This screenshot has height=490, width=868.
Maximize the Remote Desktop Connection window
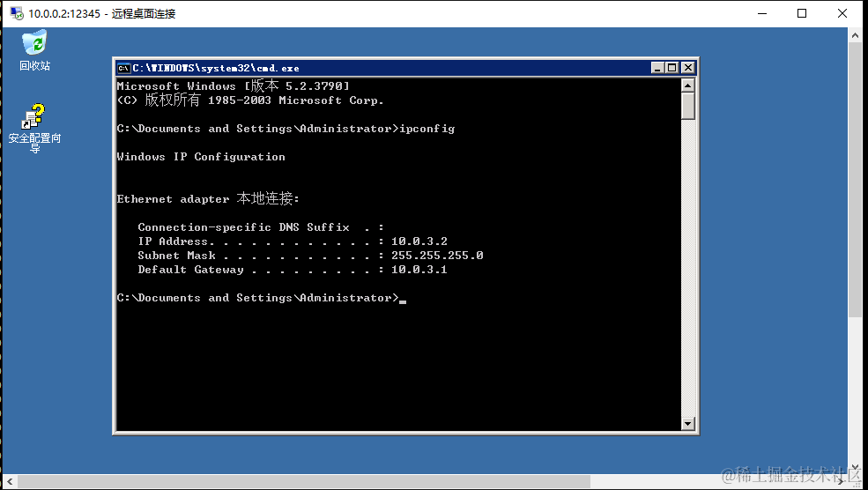pyautogui.click(x=802, y=13)
